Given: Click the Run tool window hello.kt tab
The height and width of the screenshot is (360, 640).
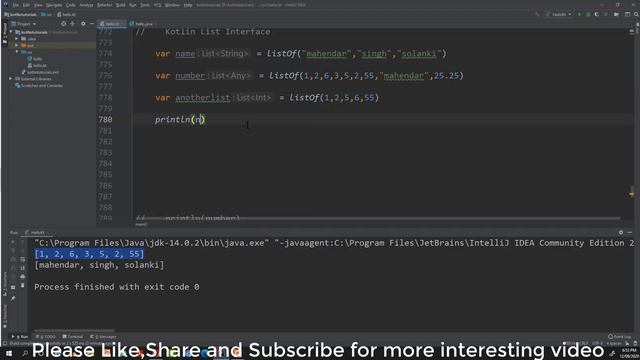Looking at the screenshot, I should click(x=38, y=232).
